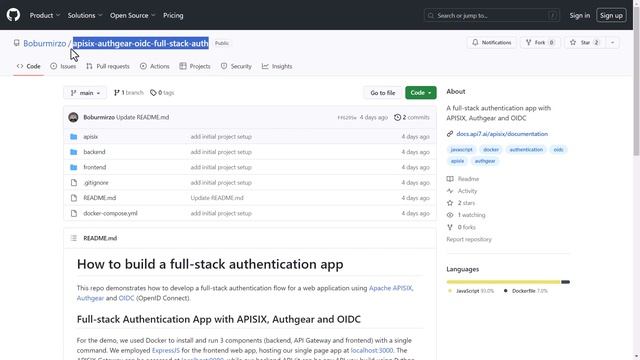Open the Boburmirzo owner link
The width and height of the screenshot is (640, 360).
pyautogui.click(x=44, y=43)
